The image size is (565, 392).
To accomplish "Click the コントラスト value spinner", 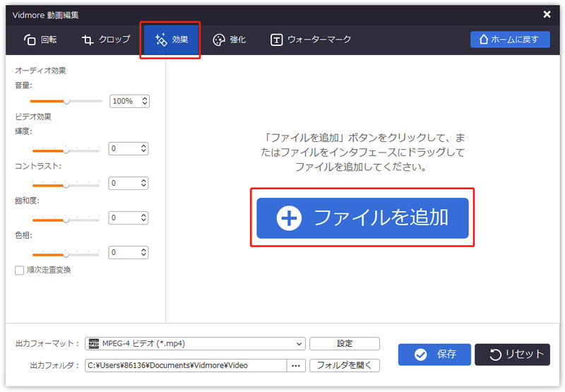I will (129, 183).
